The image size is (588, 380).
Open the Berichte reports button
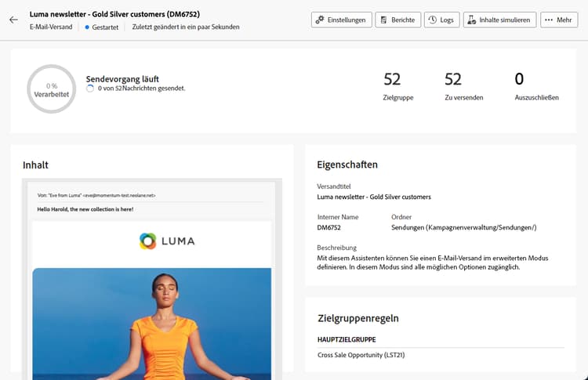point(397,20)
